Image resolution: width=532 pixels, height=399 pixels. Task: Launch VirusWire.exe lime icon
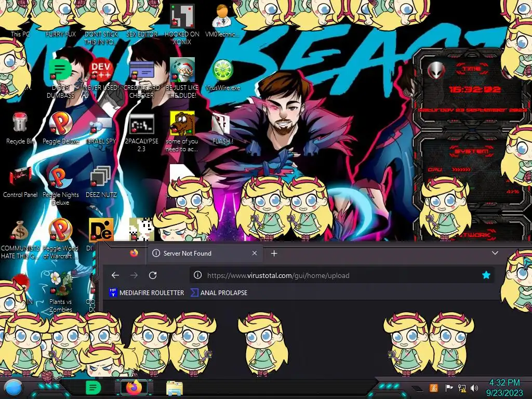pyautogui.click(x=222, y=75)
